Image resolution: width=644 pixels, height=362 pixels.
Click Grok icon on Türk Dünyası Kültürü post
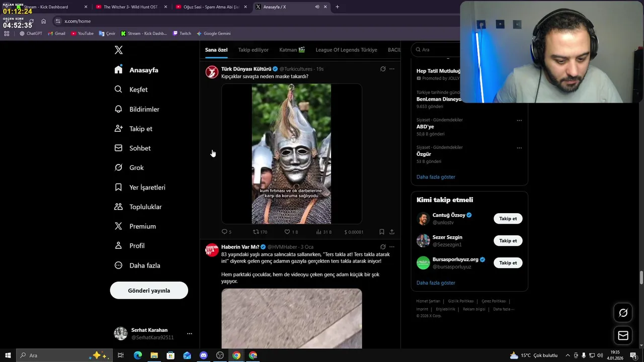pyautogui.click(x=383, y=69)
